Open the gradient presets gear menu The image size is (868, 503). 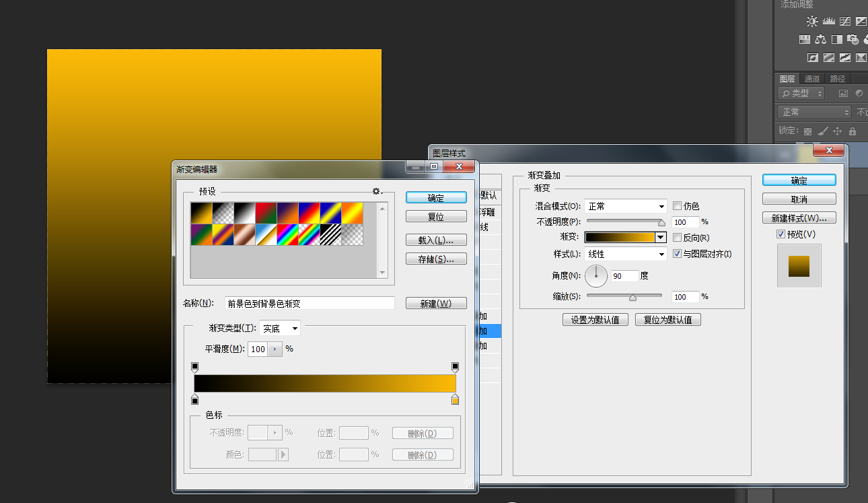(377, 191)
